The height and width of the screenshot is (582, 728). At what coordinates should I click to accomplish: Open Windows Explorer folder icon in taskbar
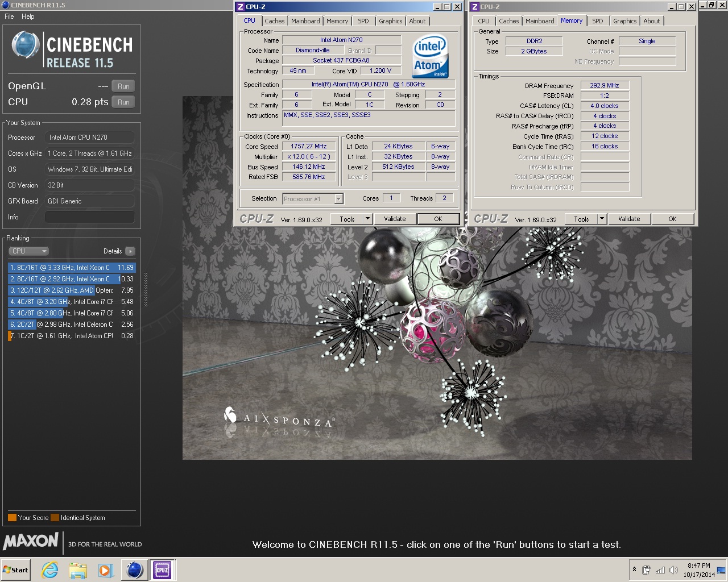[x=78, y=570]
